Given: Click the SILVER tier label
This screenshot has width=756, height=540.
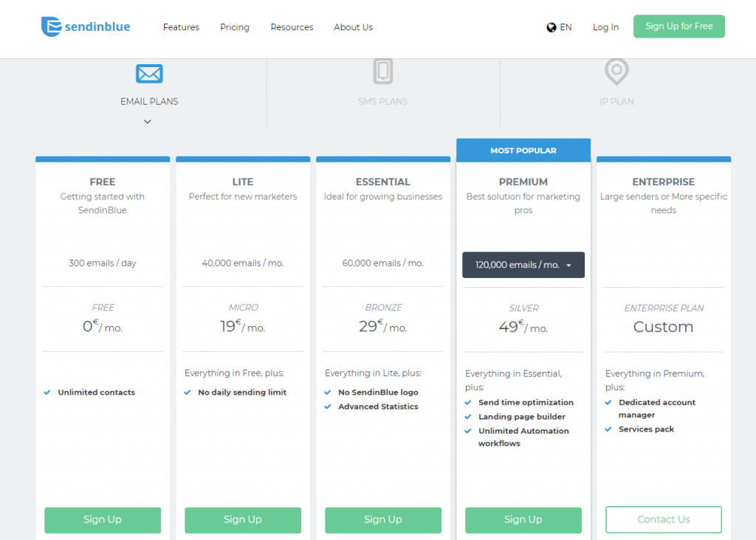Looking at the screenshot, I should coord(523,308).
